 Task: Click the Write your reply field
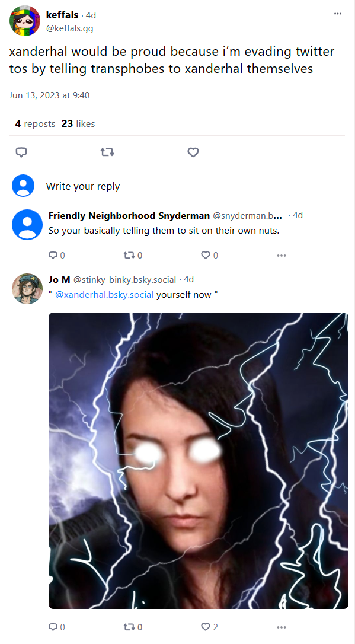point(177,186)
